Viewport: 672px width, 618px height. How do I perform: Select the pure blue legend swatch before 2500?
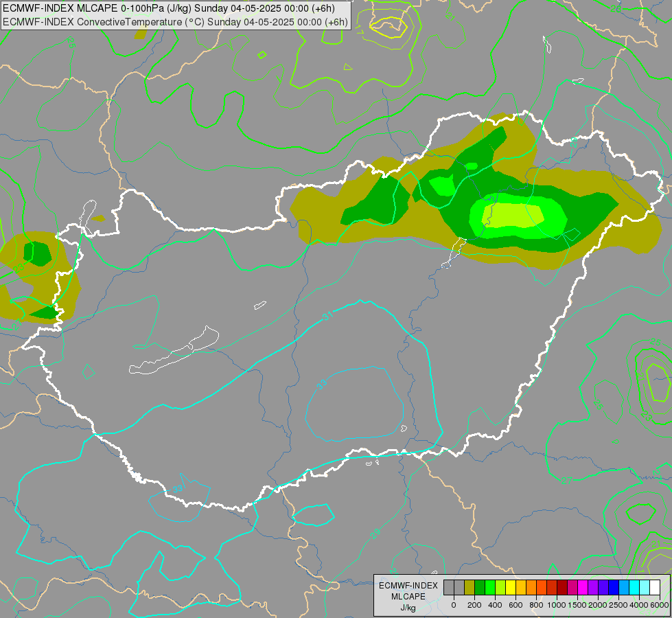tap(614, 587)
